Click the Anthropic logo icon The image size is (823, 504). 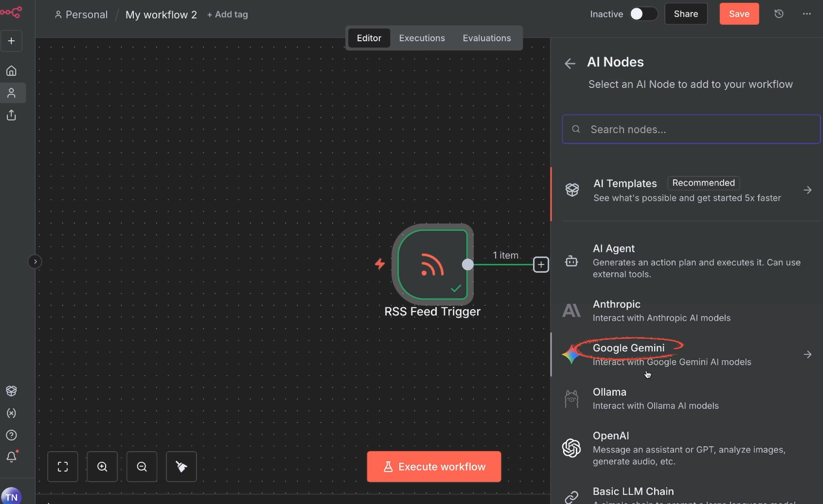pos(571,311)
